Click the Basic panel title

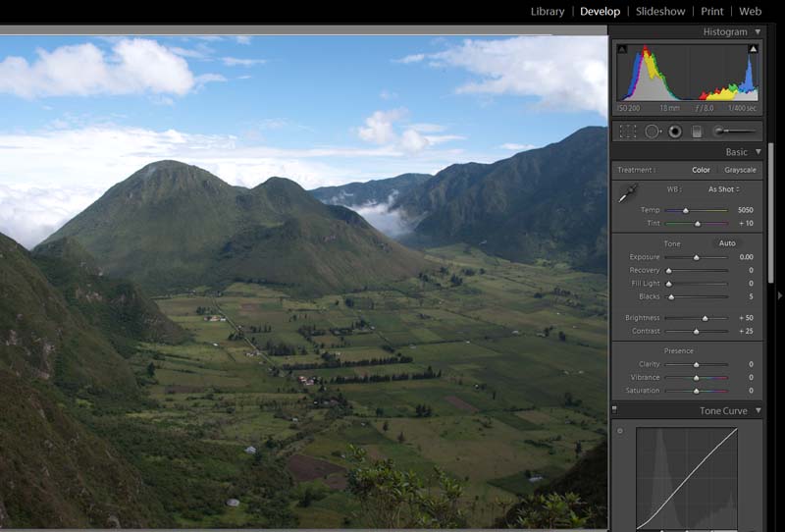tap(737, 152)
